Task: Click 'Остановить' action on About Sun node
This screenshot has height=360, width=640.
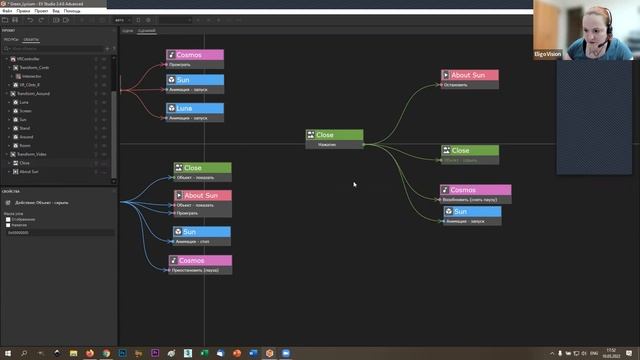Action: (470, 85)
